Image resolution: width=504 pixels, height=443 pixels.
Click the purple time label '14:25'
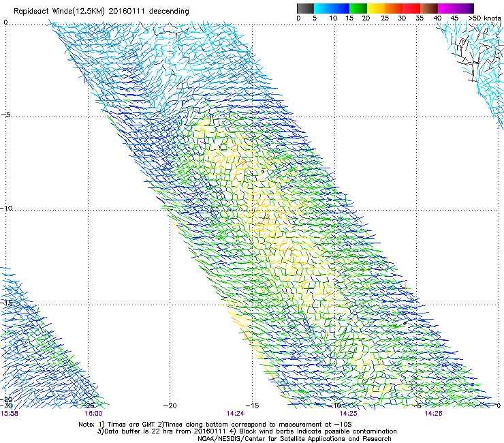349,414
